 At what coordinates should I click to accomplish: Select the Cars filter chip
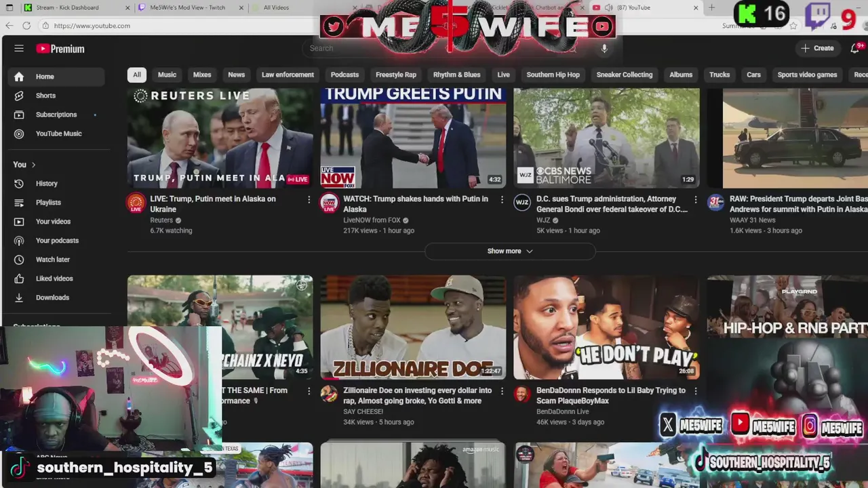[753, 75]
